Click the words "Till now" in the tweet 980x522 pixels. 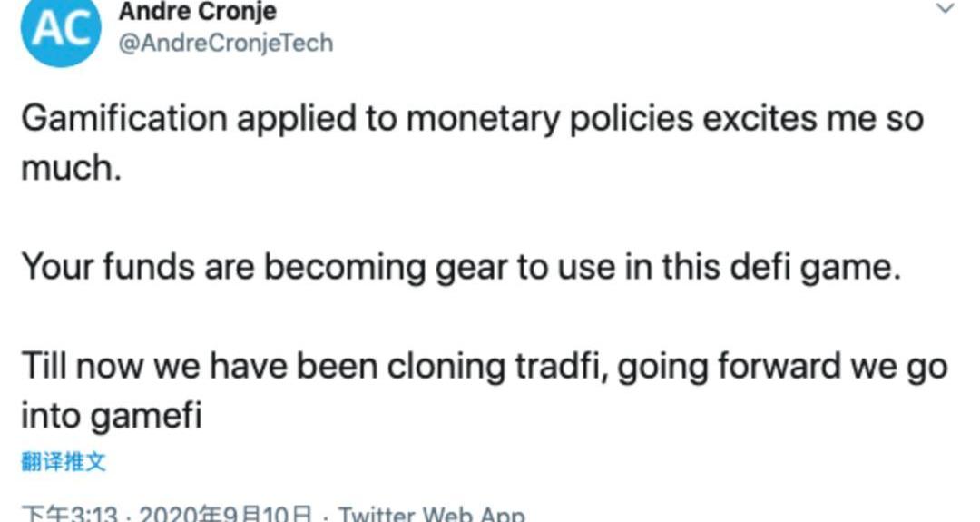[x=83, y=367]
